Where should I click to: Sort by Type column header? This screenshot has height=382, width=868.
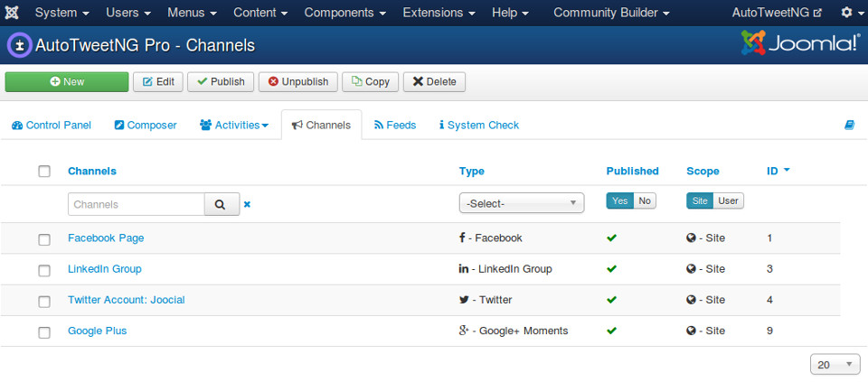pos(472,171)
